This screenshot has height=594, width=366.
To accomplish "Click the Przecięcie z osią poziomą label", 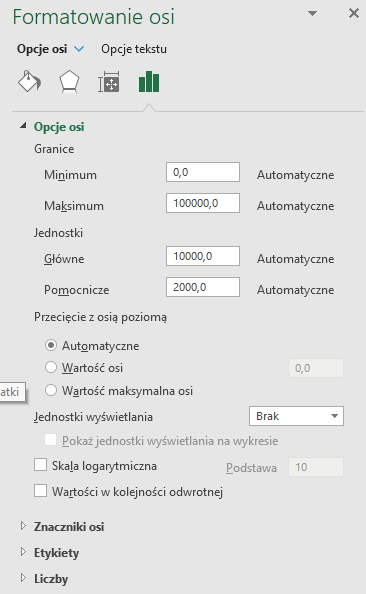I will click(100, 317).
